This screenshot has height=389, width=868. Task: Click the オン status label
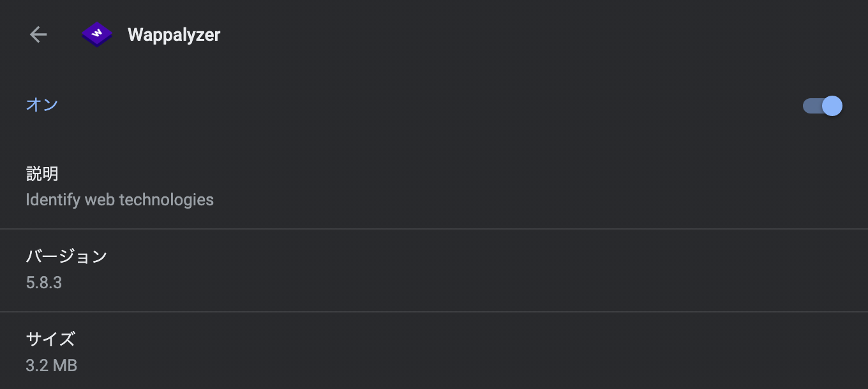pyautogui.click(x=42, y=105)
